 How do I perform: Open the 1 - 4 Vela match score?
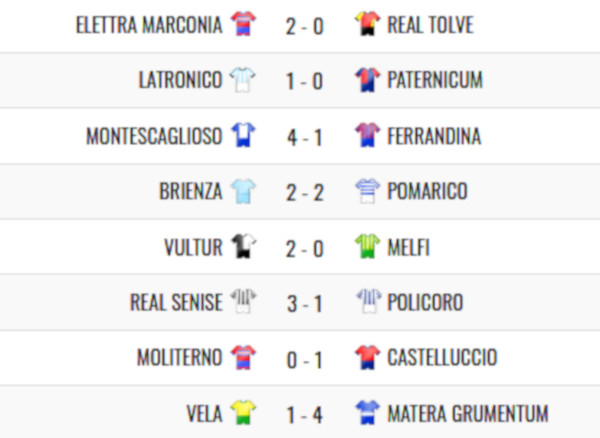point(305,415)
